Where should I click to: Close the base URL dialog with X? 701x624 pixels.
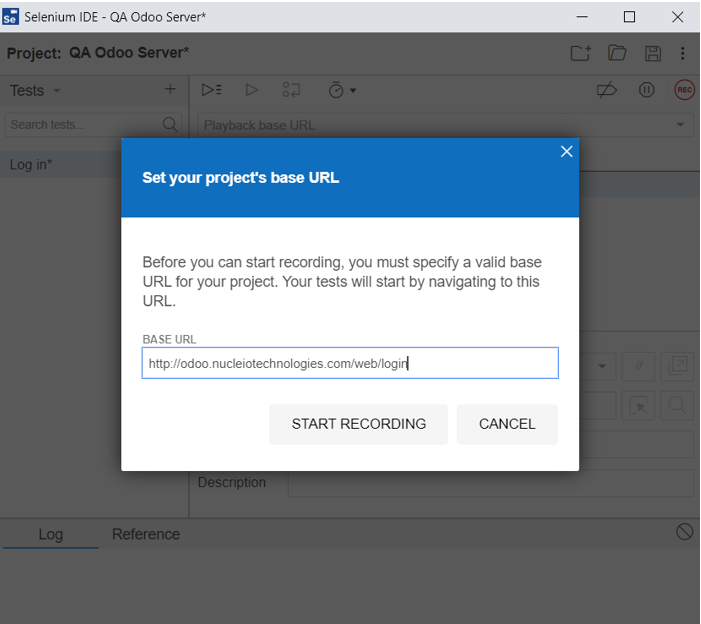(x=566, y=152)
